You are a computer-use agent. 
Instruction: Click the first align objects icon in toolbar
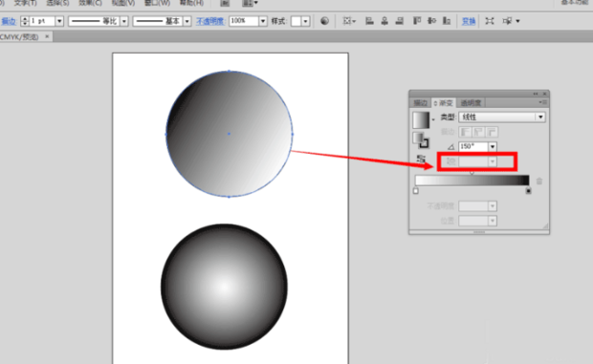coord(369,21)
